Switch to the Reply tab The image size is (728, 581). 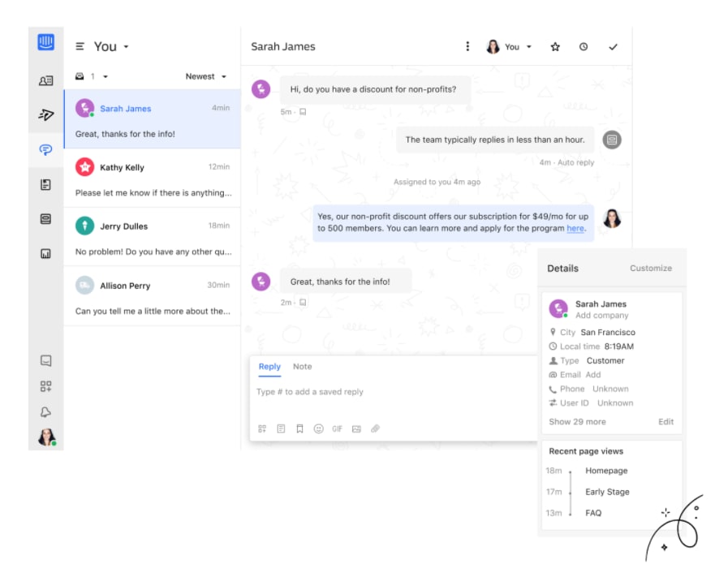[x=269, y=367]
